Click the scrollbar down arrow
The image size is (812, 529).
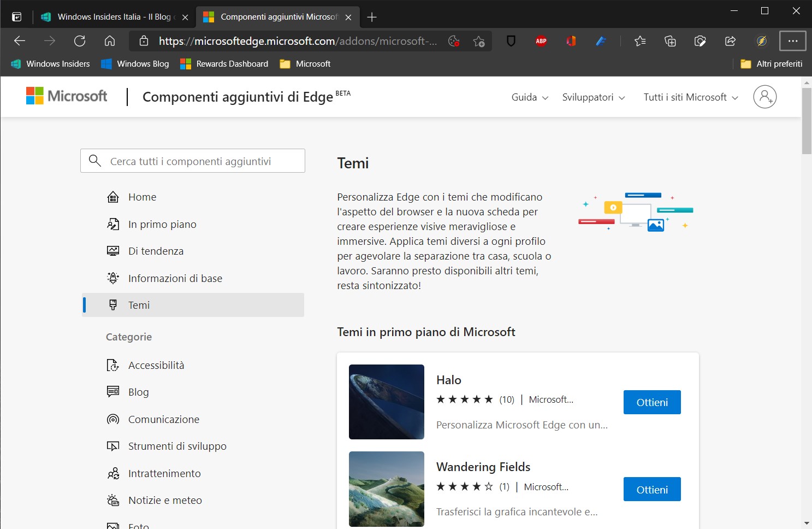tap(807, 524)
